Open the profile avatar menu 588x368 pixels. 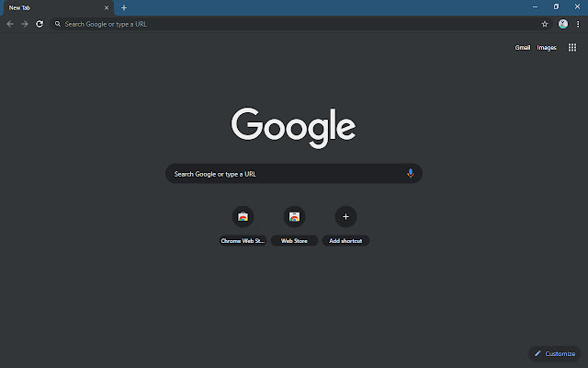coord(563,24)
